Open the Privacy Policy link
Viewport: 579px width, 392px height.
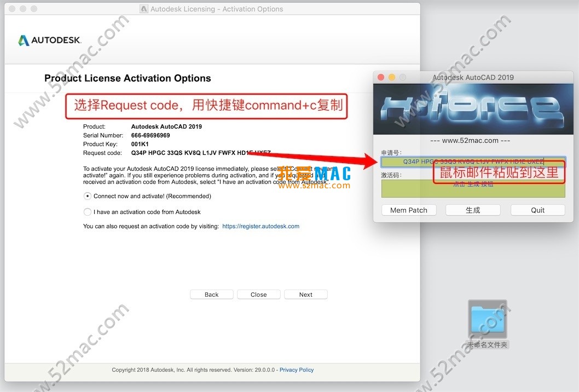coord(297,370)
